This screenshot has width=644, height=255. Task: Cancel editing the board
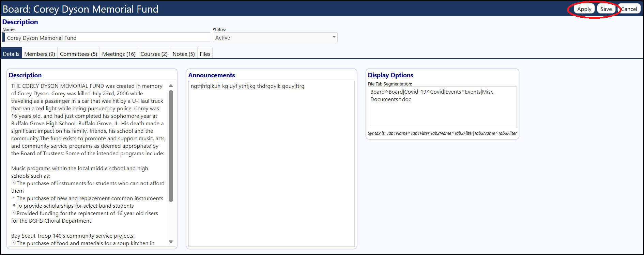click(629, 9)
